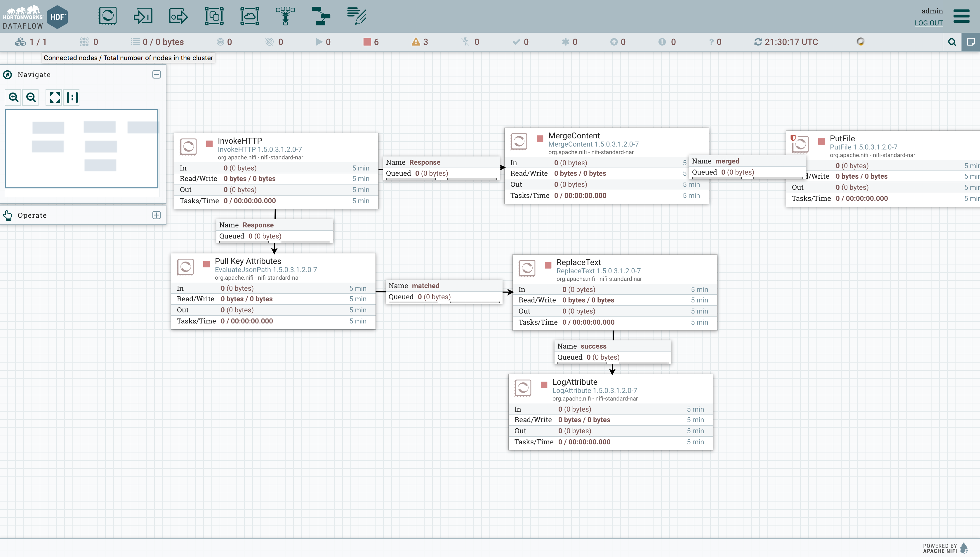Collapse the Navigate panel
This screenshot has width=980, height=557.
pos(156,75)
